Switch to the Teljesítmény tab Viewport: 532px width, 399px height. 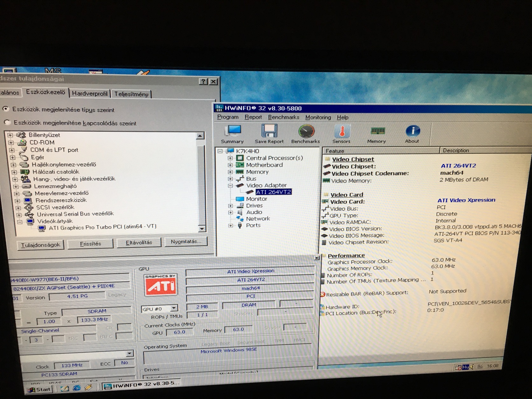[x=131, y=94]
